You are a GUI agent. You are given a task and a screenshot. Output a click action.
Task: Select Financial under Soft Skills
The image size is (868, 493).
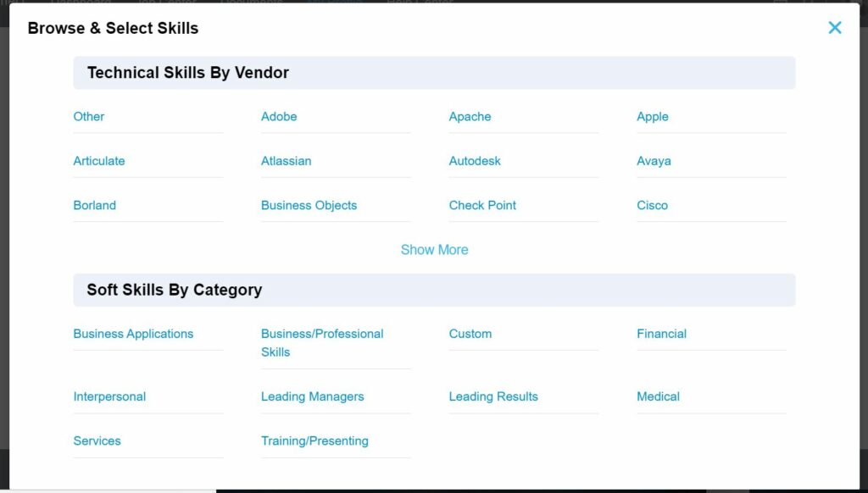pyautogui.click(x=661, y=333)
